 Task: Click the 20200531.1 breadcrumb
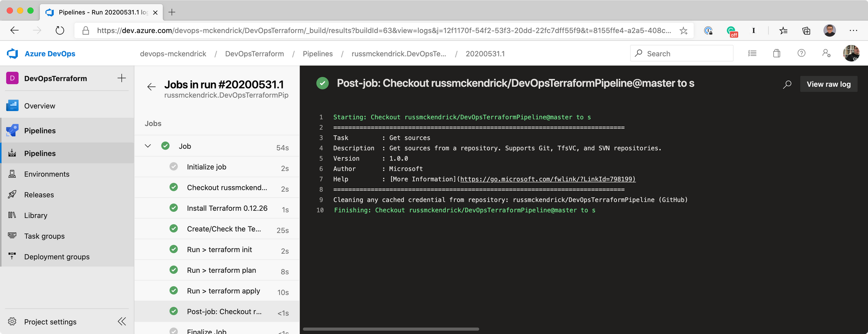tap(485, 54)
